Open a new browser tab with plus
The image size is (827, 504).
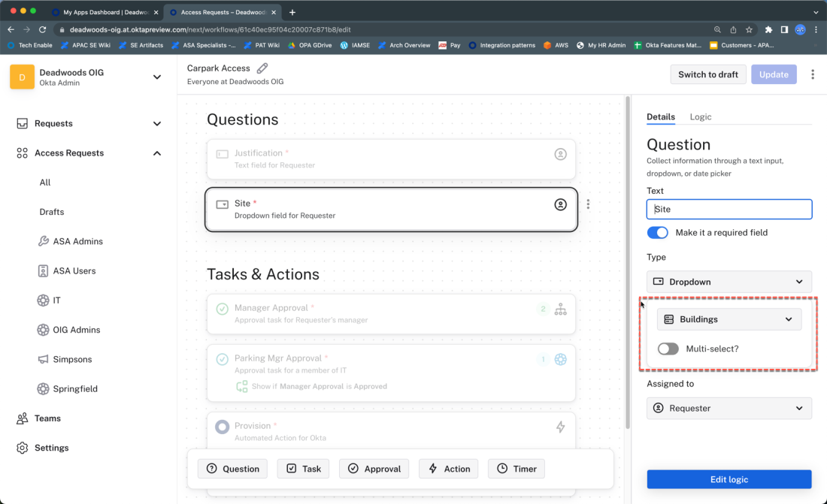(292, 11)
